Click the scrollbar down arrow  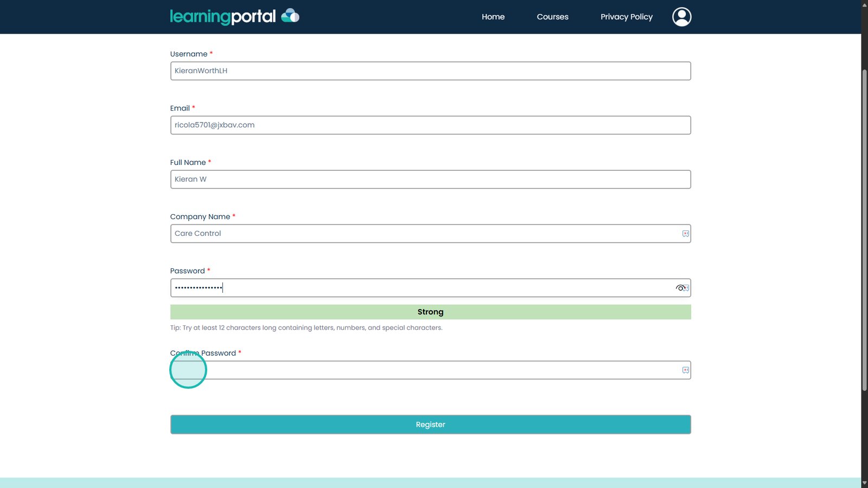[864, 483]
